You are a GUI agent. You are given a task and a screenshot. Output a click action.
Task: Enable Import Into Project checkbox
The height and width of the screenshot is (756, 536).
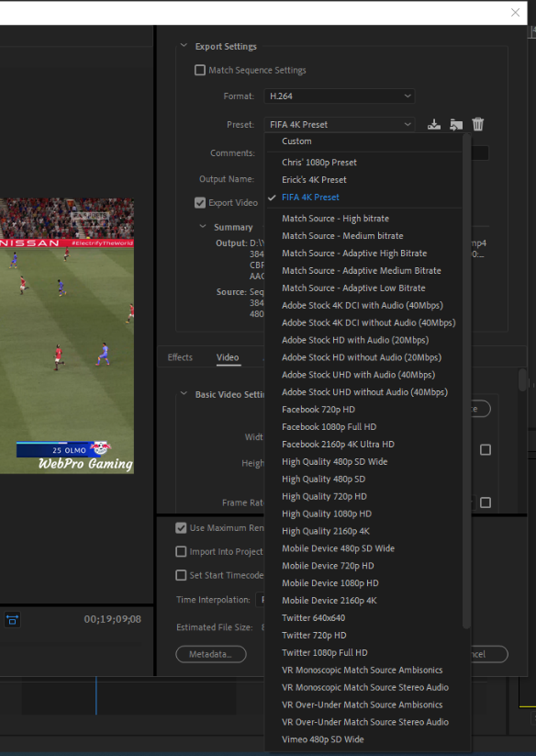[181, 551]
